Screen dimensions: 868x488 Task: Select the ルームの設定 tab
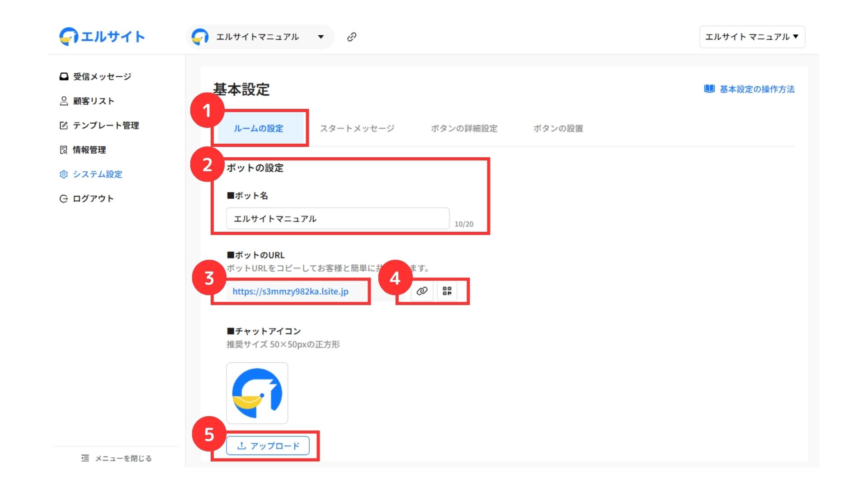tap(258, 129)
